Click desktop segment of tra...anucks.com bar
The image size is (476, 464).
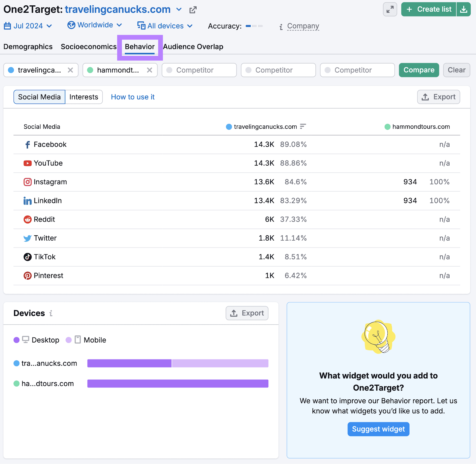(x=129, y=363)
